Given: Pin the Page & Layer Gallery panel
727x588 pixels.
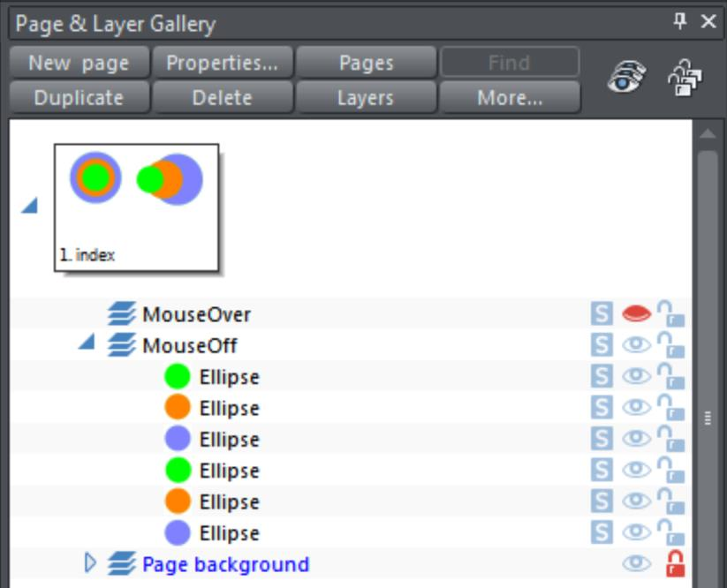Looking at the screenshot, I should pyautogui.click(x=679, y=21).
